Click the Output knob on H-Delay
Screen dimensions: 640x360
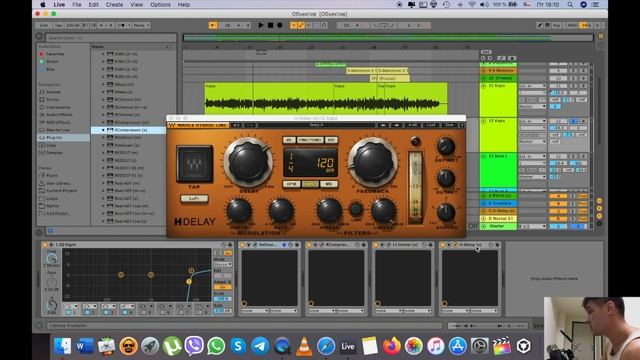pos(446,178)
